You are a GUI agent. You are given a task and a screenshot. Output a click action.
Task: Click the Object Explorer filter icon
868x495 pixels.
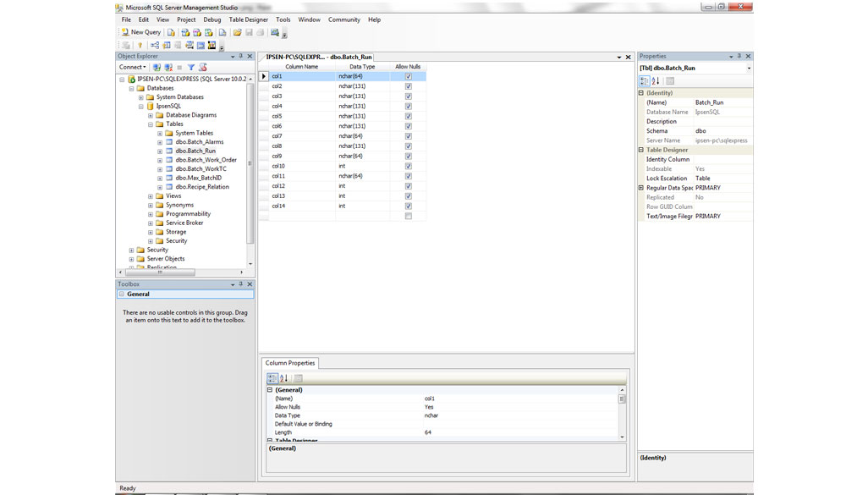tap(191, 67)
